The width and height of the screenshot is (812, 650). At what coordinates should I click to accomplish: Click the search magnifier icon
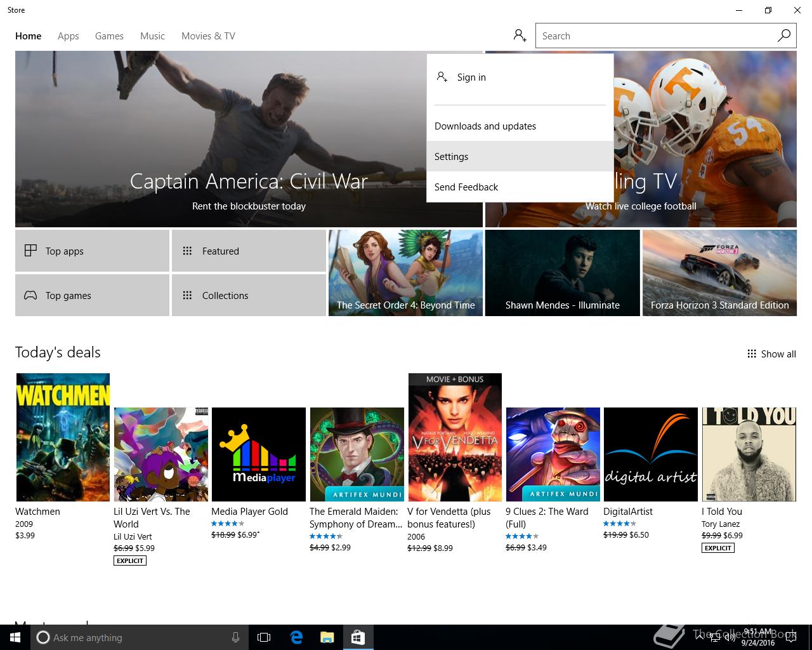[784, 36]
